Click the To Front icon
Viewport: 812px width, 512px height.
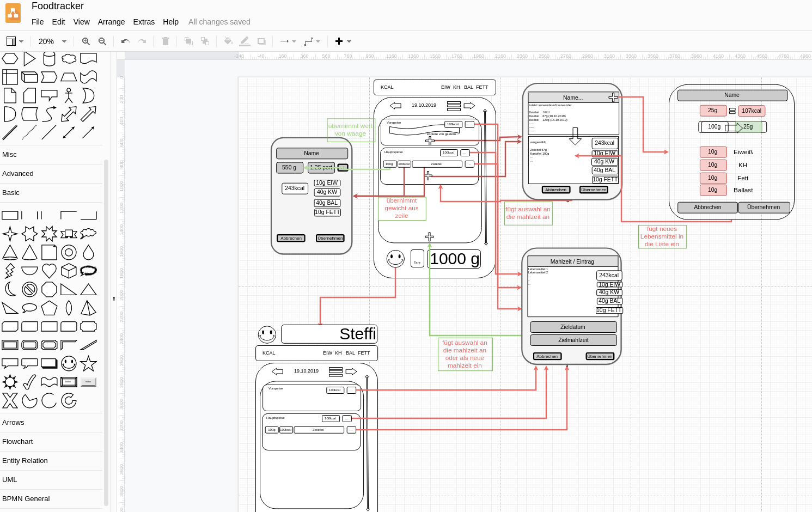188,41
